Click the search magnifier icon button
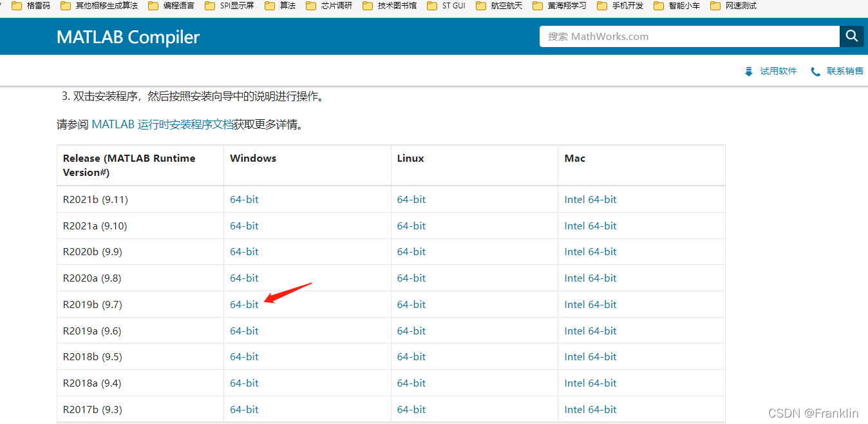 pos(852,36)
